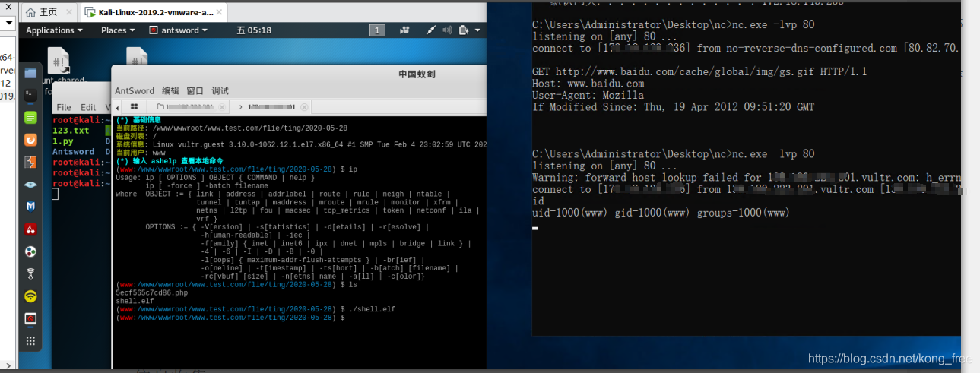Screen dimensions: 980x373
Task: Click the 系统信息 line in AntSword terminal
Action: pyautogui.click(x=300, y=144)
